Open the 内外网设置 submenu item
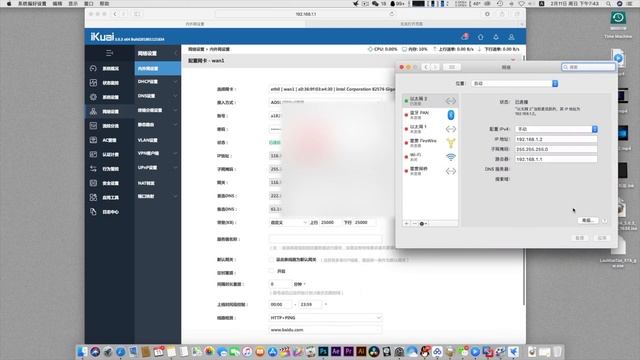This screenshot has width=640, height=360. [x=158, y=69]
